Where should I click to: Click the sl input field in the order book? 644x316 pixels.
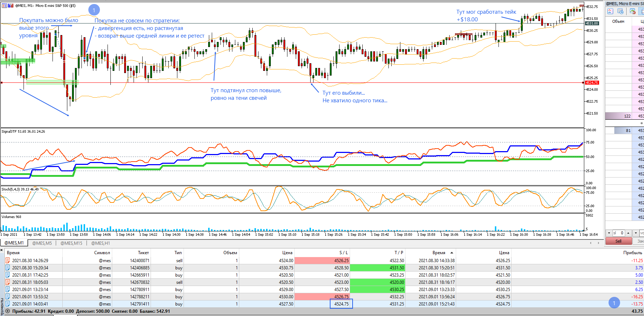click(619, 233)
